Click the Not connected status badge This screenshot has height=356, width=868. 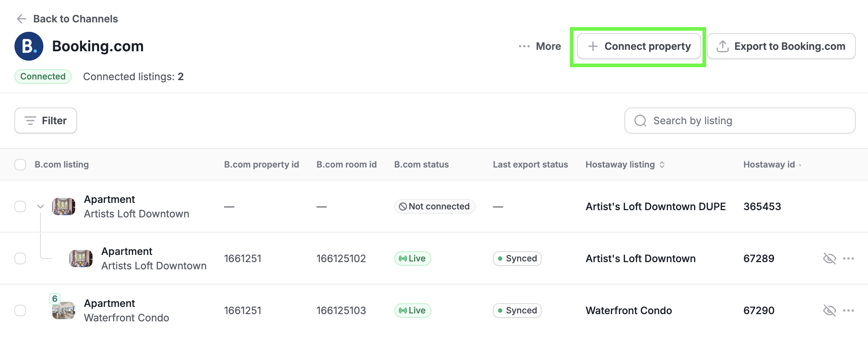(434, 207)
